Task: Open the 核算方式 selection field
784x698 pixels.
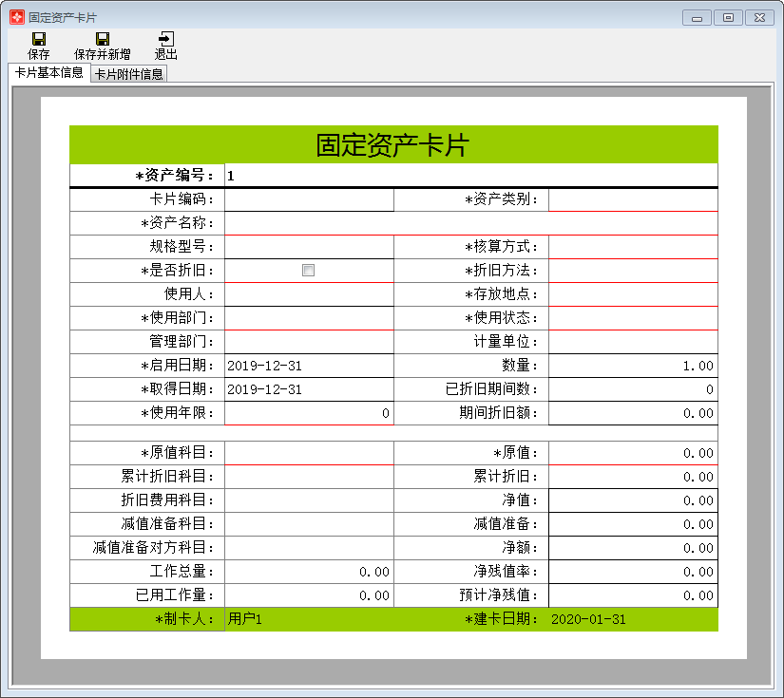Action: tap(632, 246)
